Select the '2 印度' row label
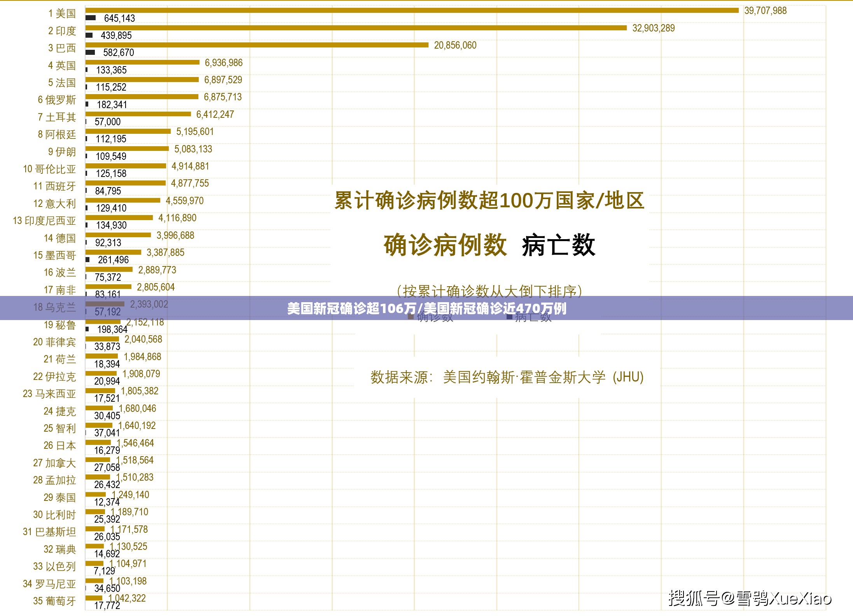Screen dimensions: 853x616 click(62, 31)
